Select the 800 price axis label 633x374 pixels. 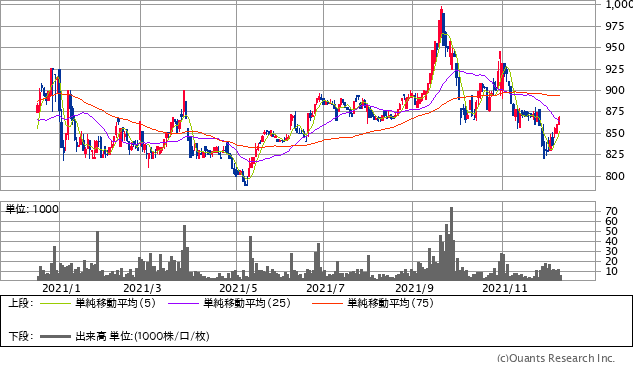[615, 176]
